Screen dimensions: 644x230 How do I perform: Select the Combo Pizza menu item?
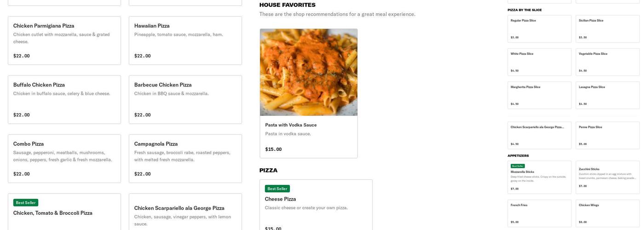pos(64,158)
